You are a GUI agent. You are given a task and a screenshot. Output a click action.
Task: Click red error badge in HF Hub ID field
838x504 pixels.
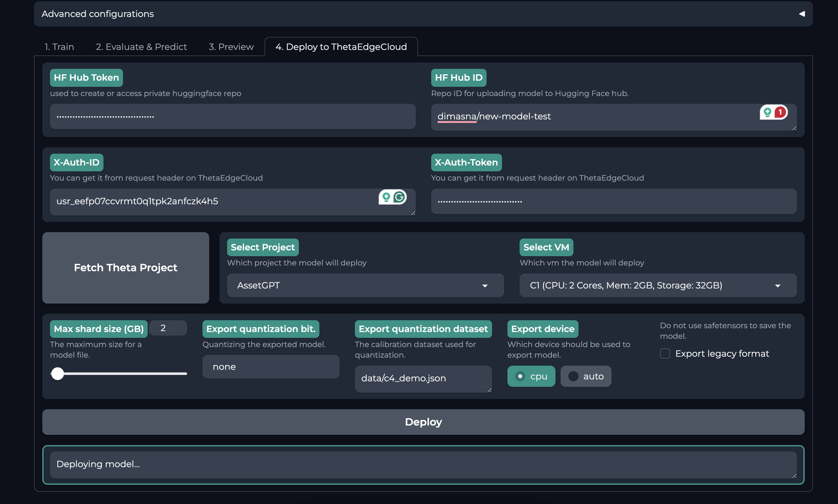[780, 112]
